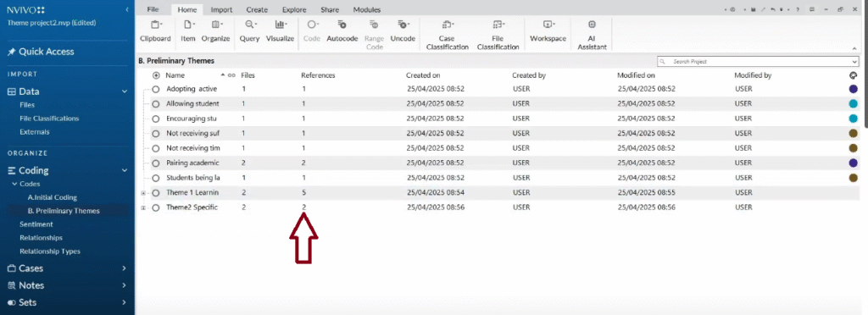Open the Query tool menu

point(250,31)
